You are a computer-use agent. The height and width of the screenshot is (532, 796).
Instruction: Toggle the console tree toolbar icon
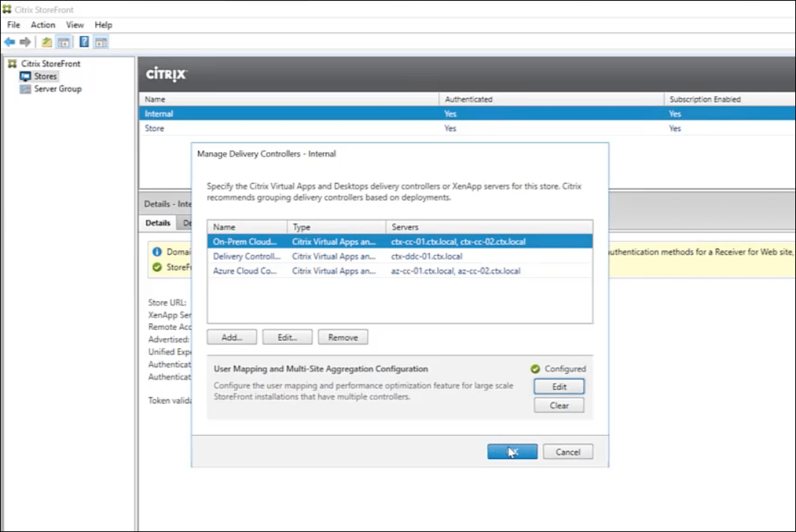click(x=64, y=41)
